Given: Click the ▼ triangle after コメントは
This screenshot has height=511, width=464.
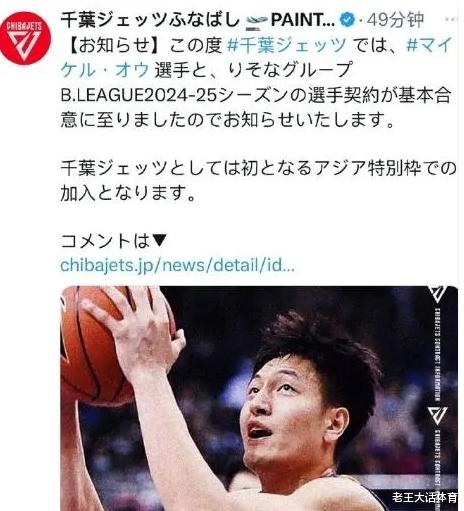Looking at the screenshot, I should (159, 240).
